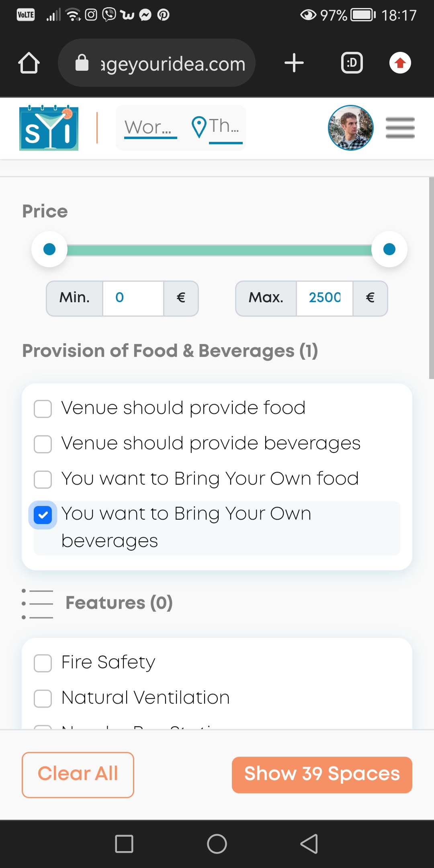434x868 pixels.
Task: Tap the red upload arrow icon
Action: (400, 63)
